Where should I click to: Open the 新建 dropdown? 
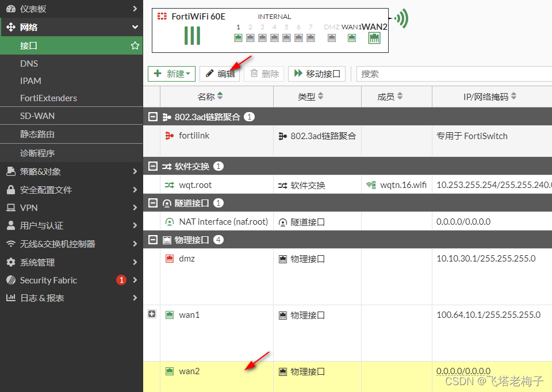click(171, 74)
